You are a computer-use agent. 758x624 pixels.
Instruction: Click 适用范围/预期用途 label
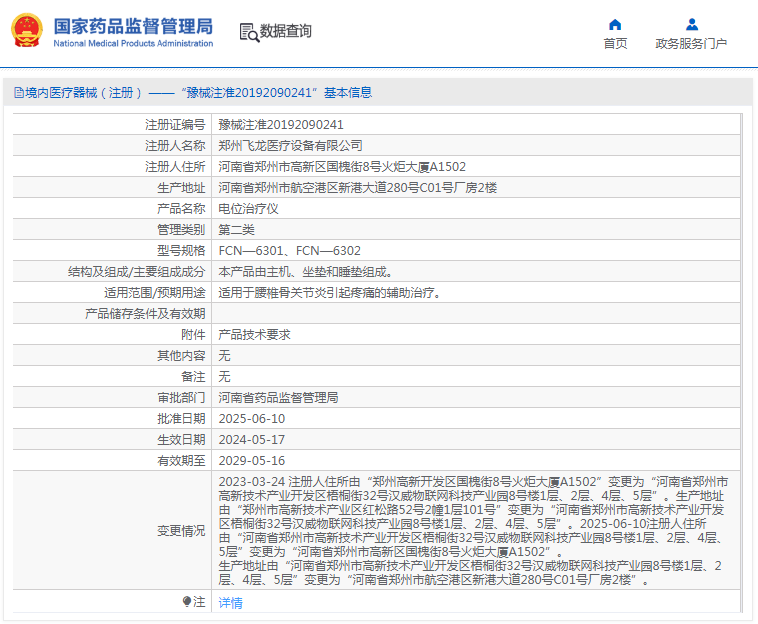click(155, 293)
